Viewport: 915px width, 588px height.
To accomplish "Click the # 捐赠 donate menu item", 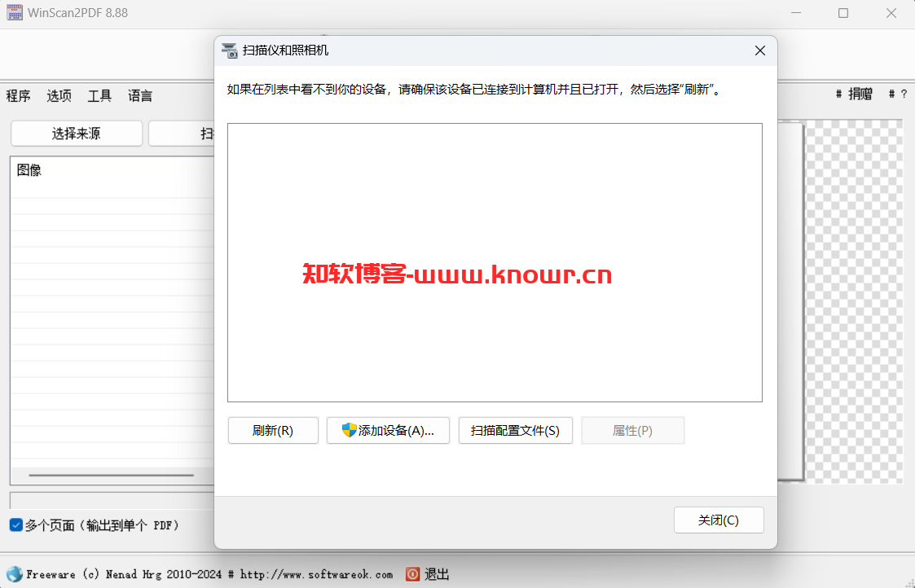I will pyautogui.click(x=854, y=94).
